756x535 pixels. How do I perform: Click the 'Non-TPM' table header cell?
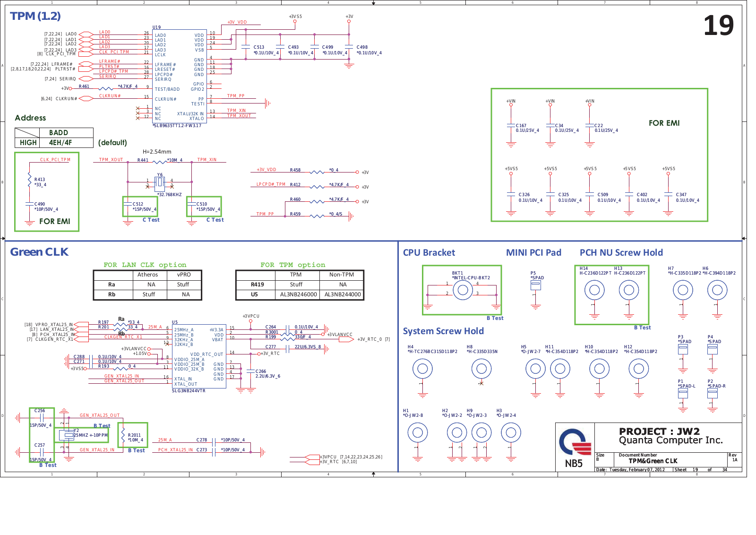tap(342, 275)
